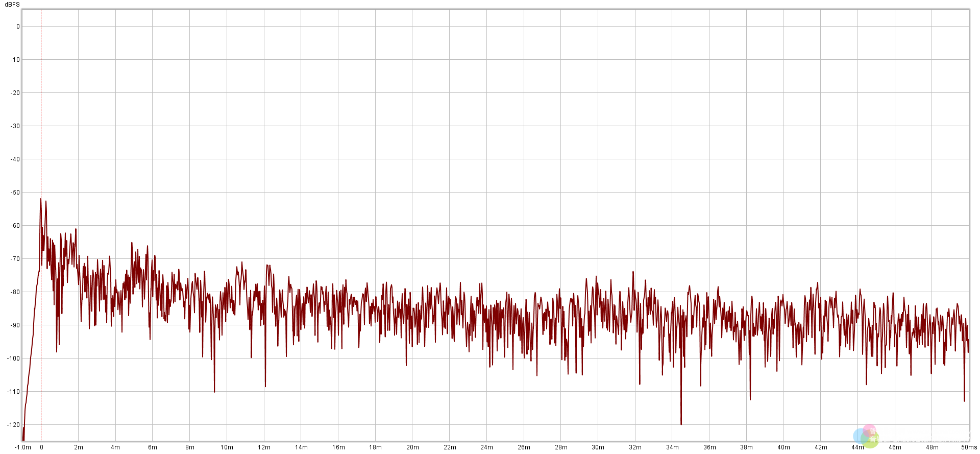
Task: Click the -110 vertical axis label
Action: pyautogui.click(x=14, y=392)
